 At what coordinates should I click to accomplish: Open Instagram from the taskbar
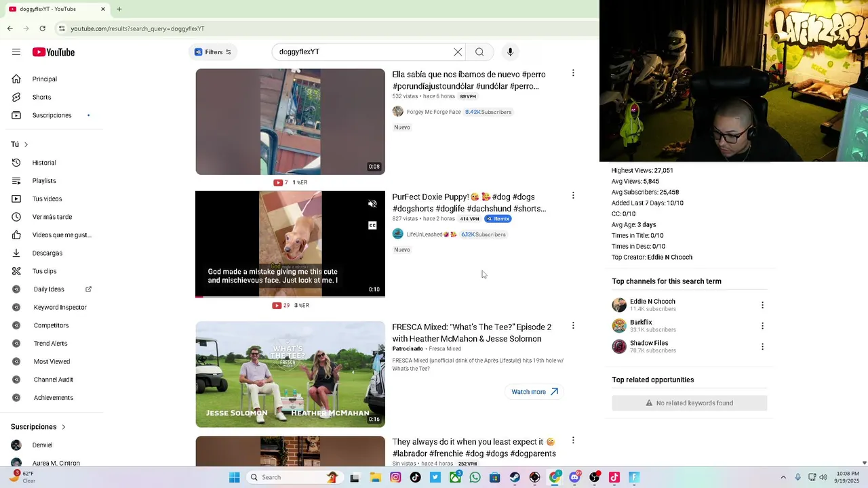(395, 477)
